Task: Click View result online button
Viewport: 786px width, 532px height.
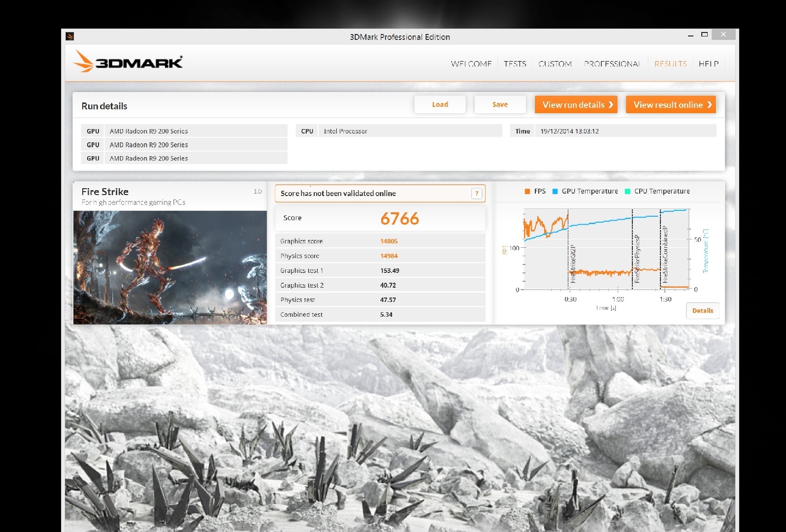Action: click(x=671, y=104)
